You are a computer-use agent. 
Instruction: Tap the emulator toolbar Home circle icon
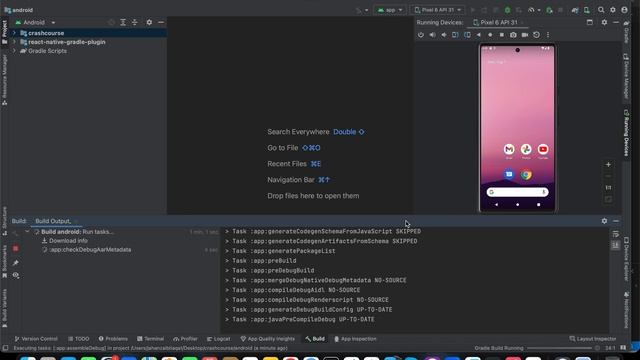[490, 35]
